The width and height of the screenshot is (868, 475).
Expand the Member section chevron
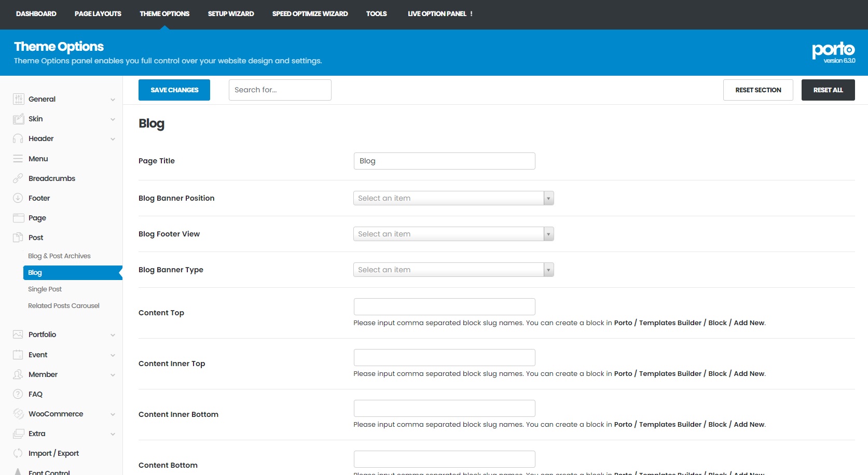click(113, 375)
